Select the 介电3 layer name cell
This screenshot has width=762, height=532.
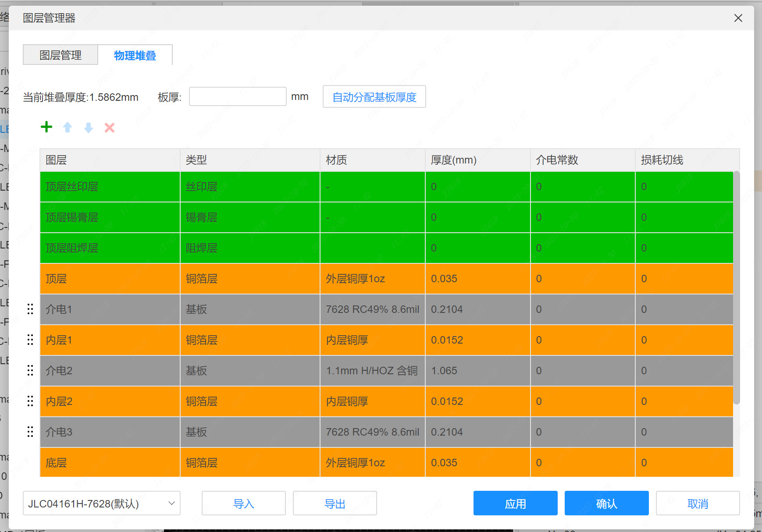pos(110,432)
